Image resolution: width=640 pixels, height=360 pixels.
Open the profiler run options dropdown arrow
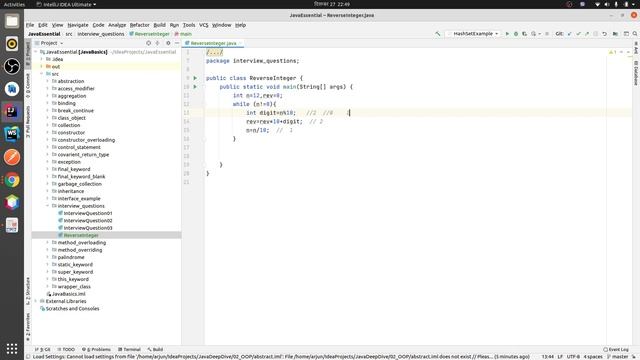(540, 34)
